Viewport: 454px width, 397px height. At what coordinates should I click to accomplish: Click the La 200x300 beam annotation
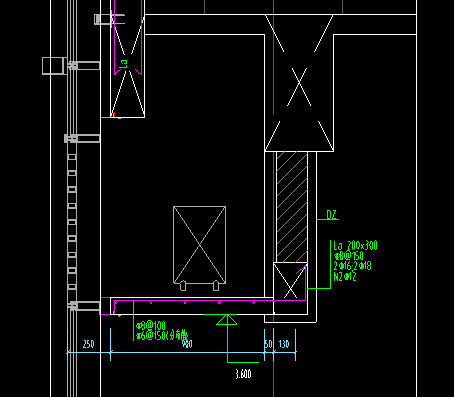tap(355, 246)
